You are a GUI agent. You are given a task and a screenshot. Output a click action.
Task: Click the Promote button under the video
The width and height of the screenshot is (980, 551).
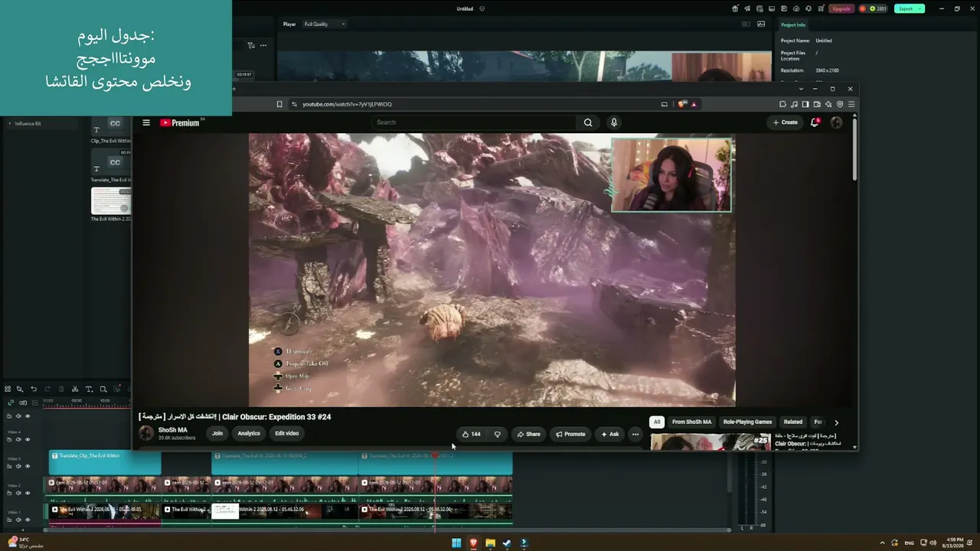(x=570, y=434)
